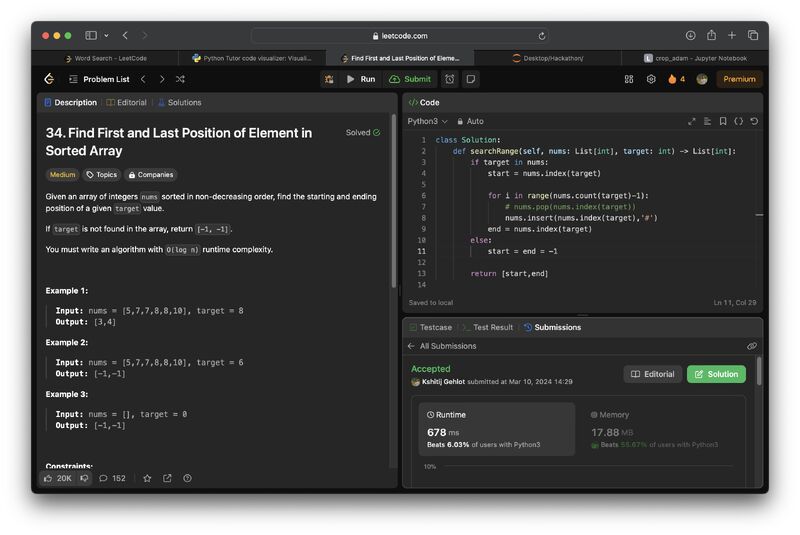Switch to Desktop/Hackathon/ tab

coord(548,58)
